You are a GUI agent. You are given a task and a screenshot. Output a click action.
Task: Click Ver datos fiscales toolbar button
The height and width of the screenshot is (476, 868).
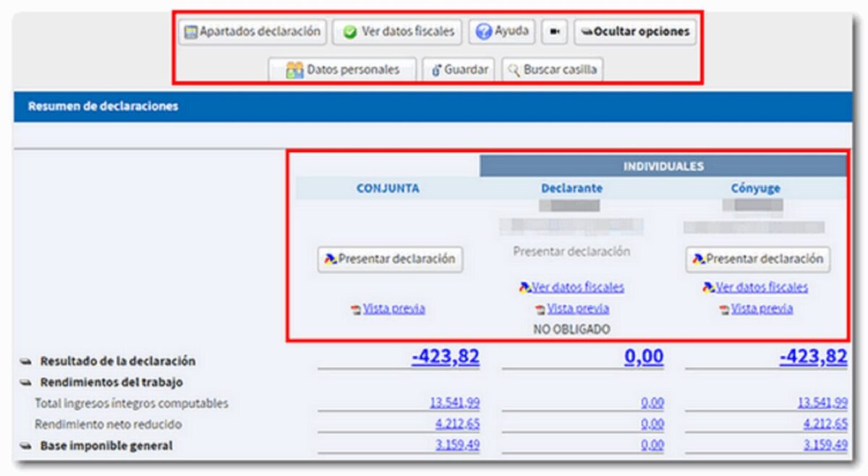[x=397, y=32]
